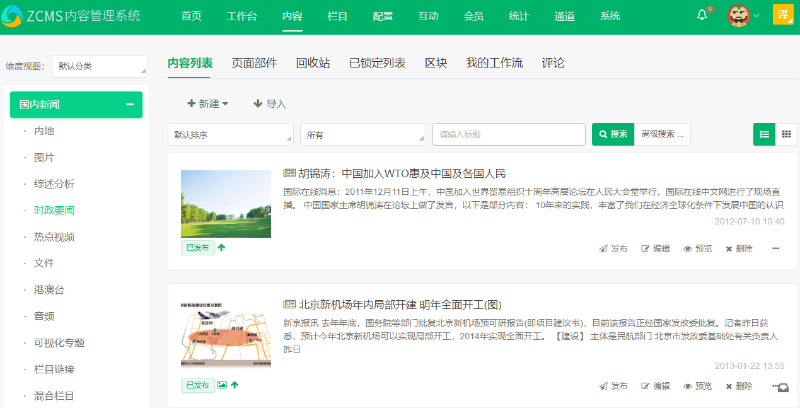Select 音频 in the category tree

(44, 316)
